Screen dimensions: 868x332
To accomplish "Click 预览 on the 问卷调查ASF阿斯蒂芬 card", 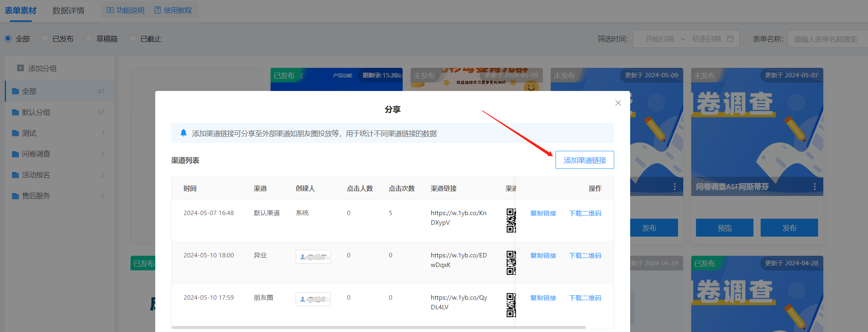I will [x=725, y=228].
